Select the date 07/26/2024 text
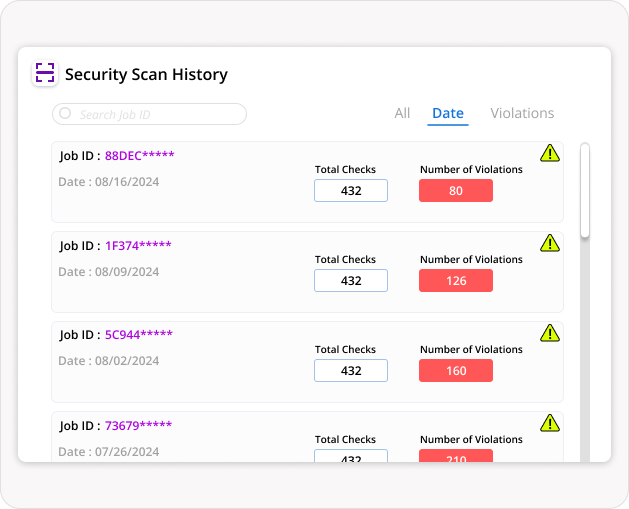629x509 pixels. [x=127, y=452]
